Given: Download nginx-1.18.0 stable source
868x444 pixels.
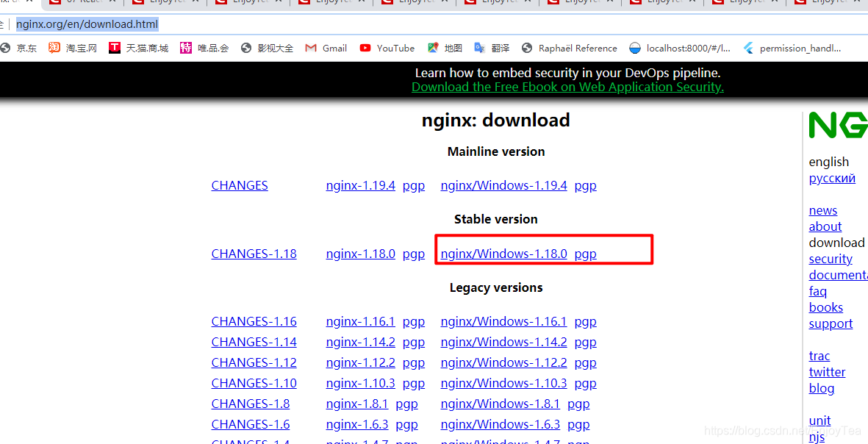Looking at the screenshot, I should pyautogui.click(x=360, y=254).
